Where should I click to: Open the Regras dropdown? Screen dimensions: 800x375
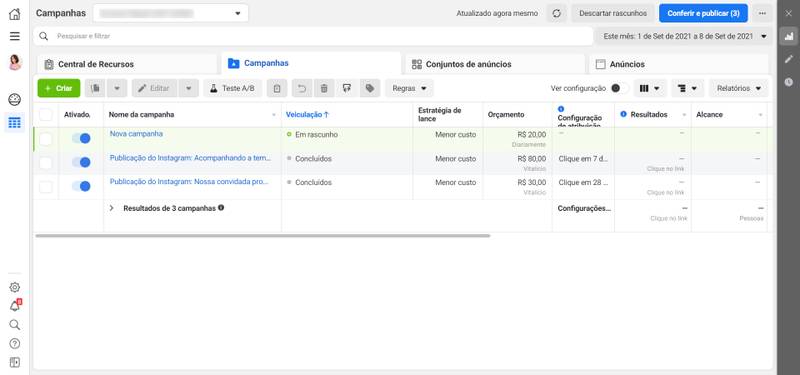tap(409, 88)
